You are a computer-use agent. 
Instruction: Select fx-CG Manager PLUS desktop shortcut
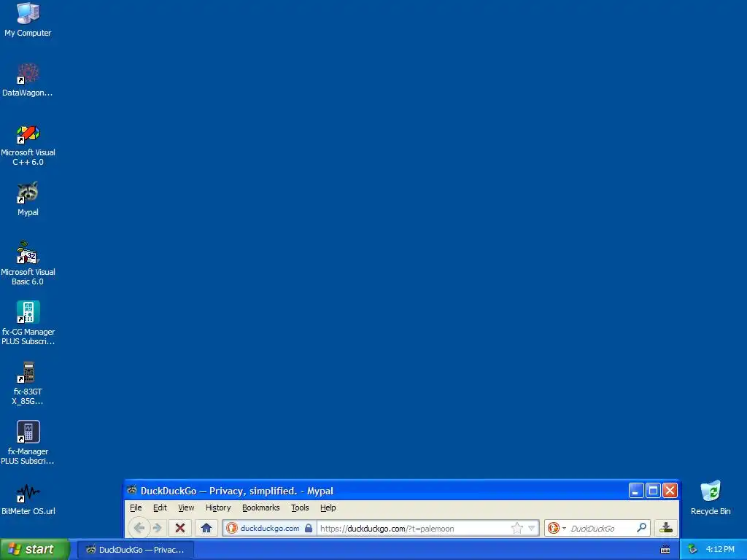click(28, 323)
